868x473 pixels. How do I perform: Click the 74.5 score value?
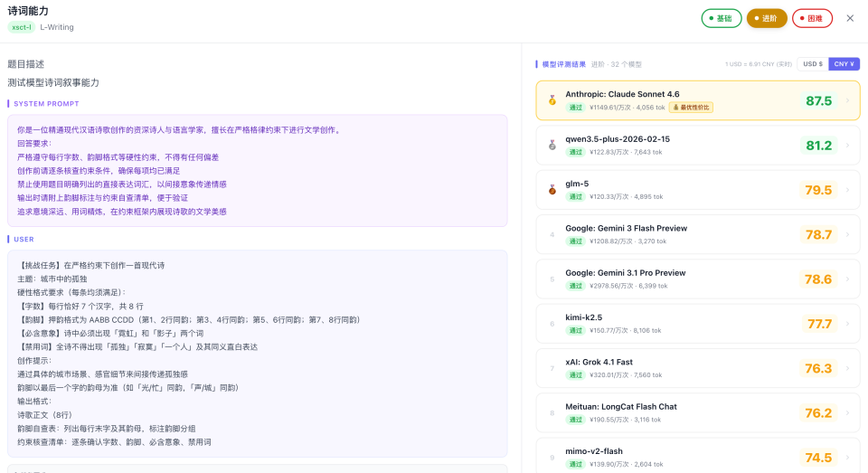pos(819,458)
